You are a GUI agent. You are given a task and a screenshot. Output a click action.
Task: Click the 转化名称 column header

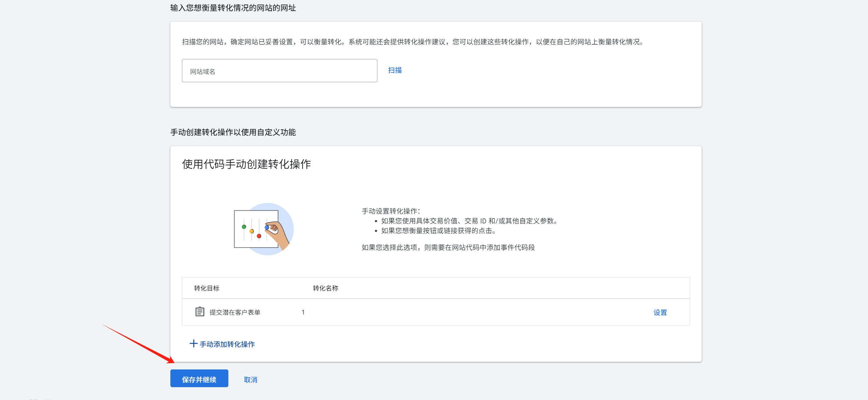tap(325, 288)
